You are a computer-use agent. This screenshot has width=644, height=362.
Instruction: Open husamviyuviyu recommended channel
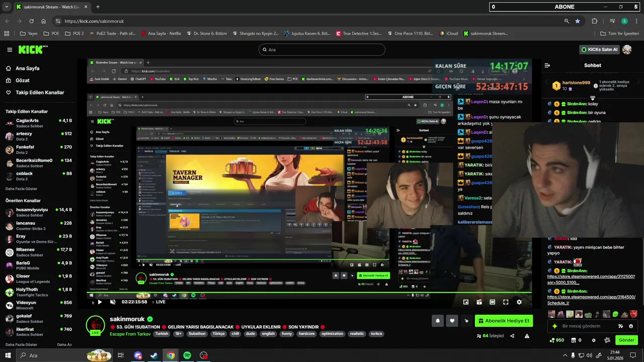[x=39, y=212]
